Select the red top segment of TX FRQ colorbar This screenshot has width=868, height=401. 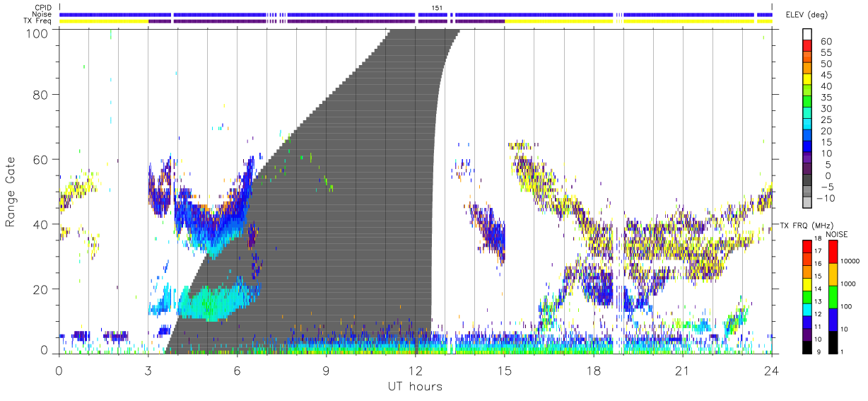[x=807, y=246]
